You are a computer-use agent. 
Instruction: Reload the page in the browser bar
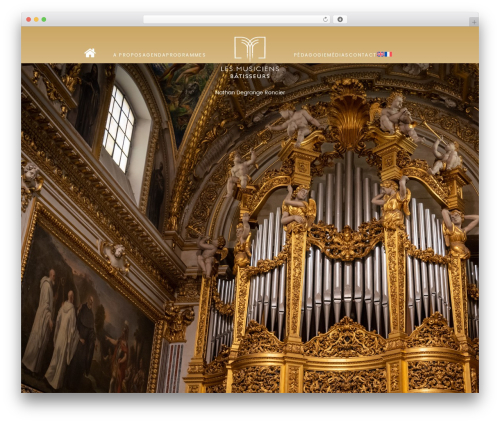click(x=325, y=19)
